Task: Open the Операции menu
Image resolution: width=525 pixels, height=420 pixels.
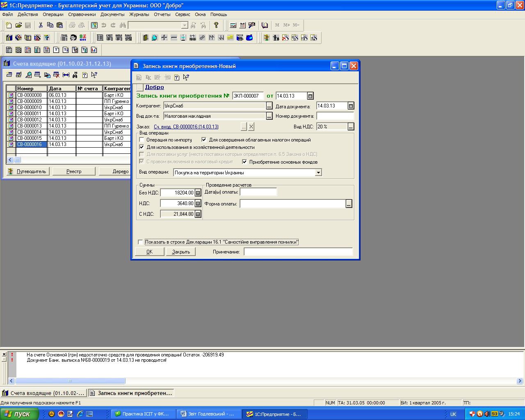Action: pyautogui.click(x=53, y=14)
